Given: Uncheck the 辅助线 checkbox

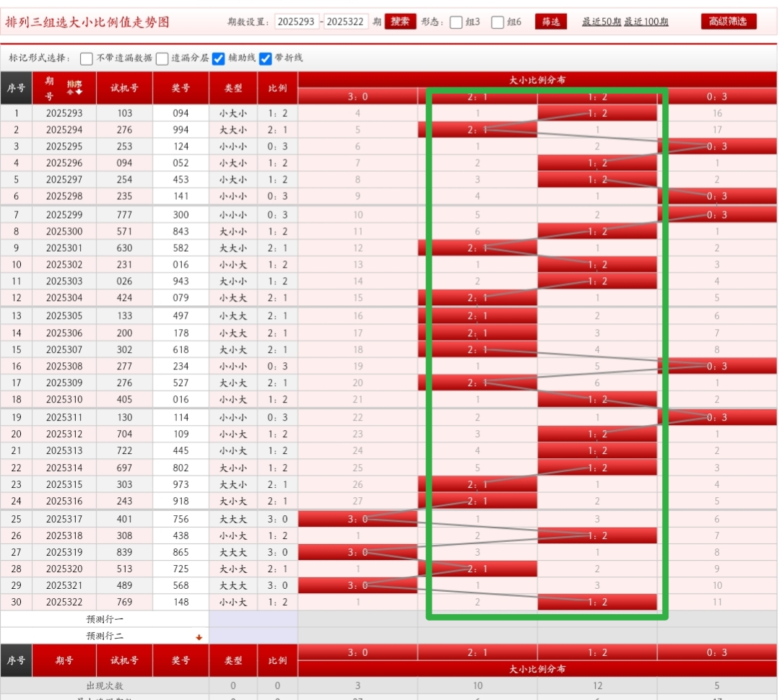Looking at the screenshot, I should tap(219, 58).
